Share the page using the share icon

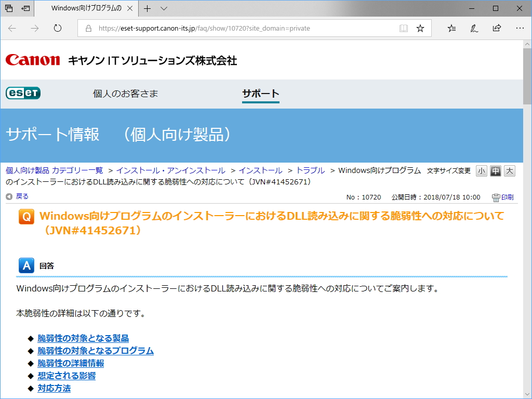point(497,28)
